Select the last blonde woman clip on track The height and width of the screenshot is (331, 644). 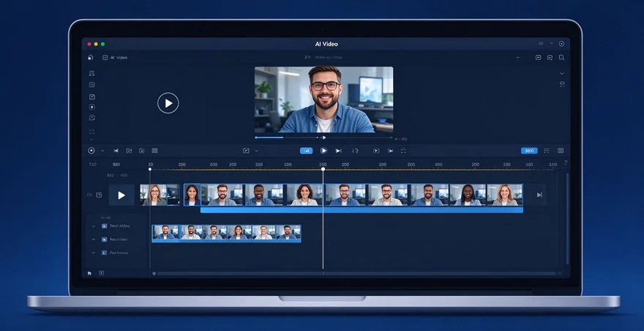504,195
